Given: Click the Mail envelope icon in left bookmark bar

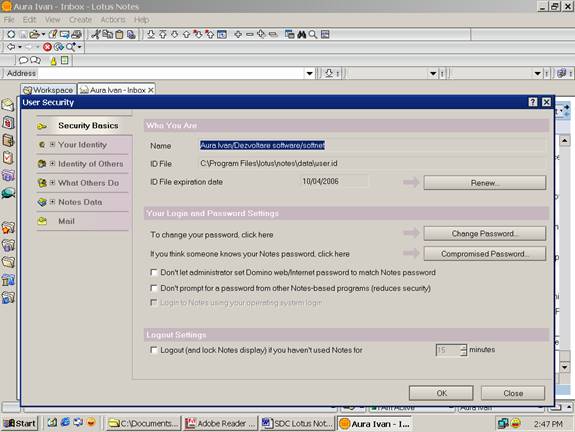Looking at the screenshot, I should pyautogui.click(x=8, y=105).
